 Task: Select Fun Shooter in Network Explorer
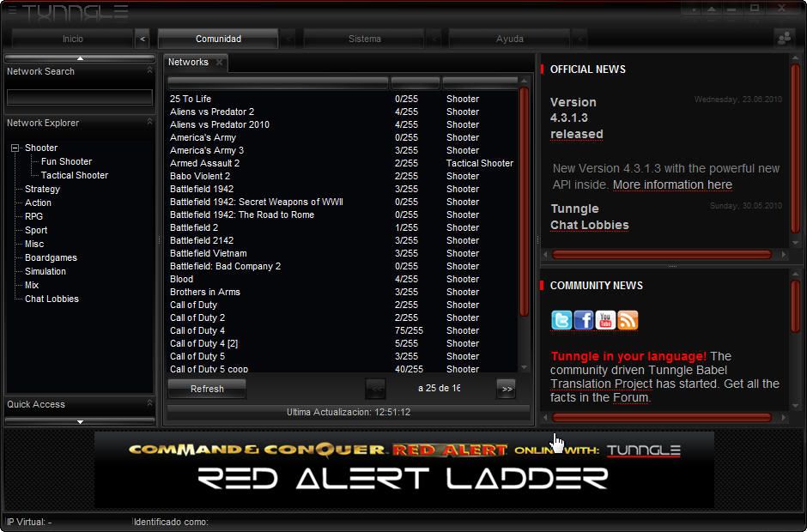[x=66, y=161]
